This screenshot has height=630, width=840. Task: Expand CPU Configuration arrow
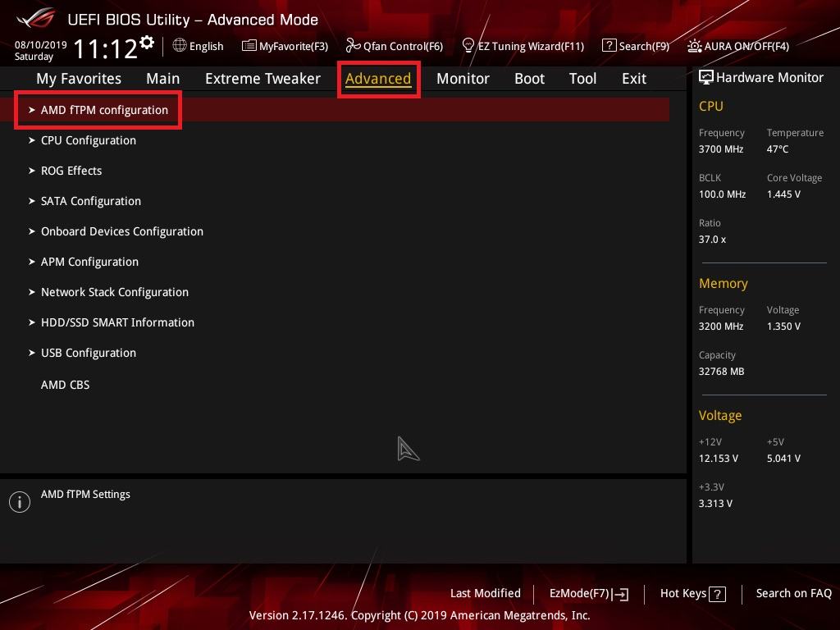coord(32,140)
